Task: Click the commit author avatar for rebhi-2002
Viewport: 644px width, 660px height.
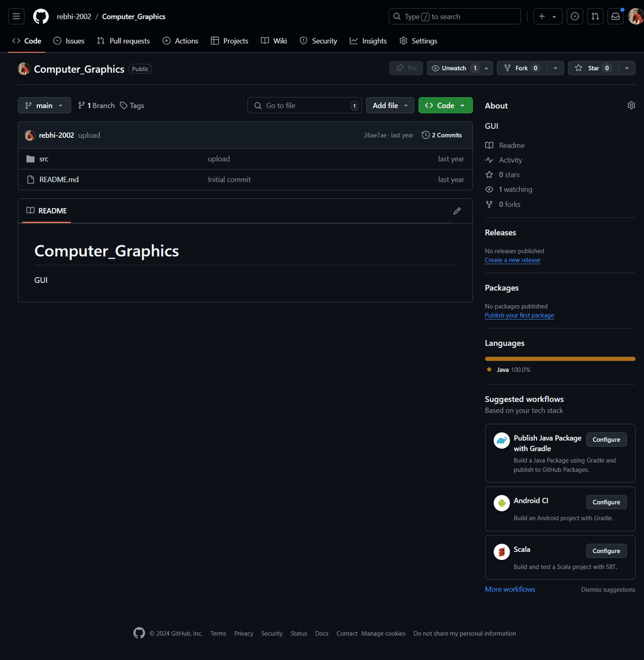Action: click(30, 135)
